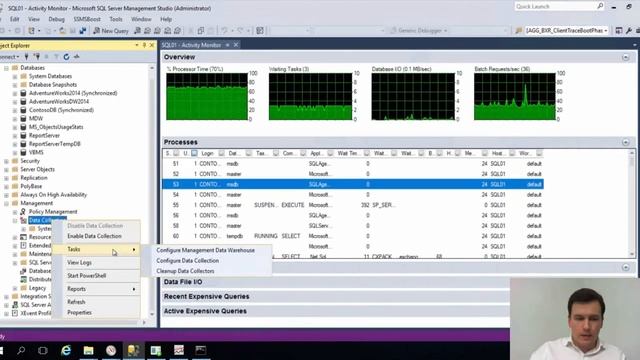640x360 pixels.
Task: Choose Configure Data Collection submenu item
Action: pos(188,260)
